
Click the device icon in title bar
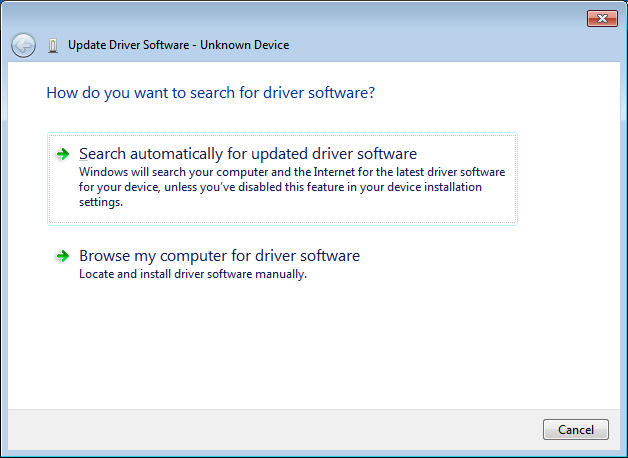(53, 46)
